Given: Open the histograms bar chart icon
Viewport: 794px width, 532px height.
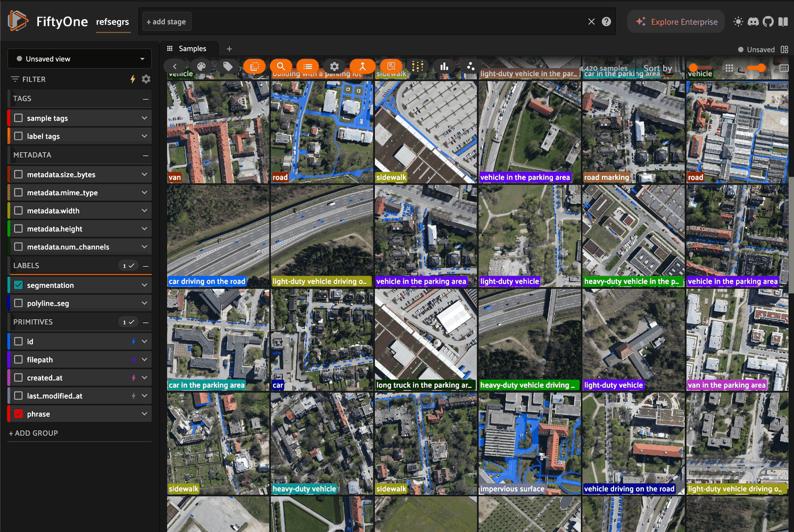Looking at the screenshot, I should 444,66.
